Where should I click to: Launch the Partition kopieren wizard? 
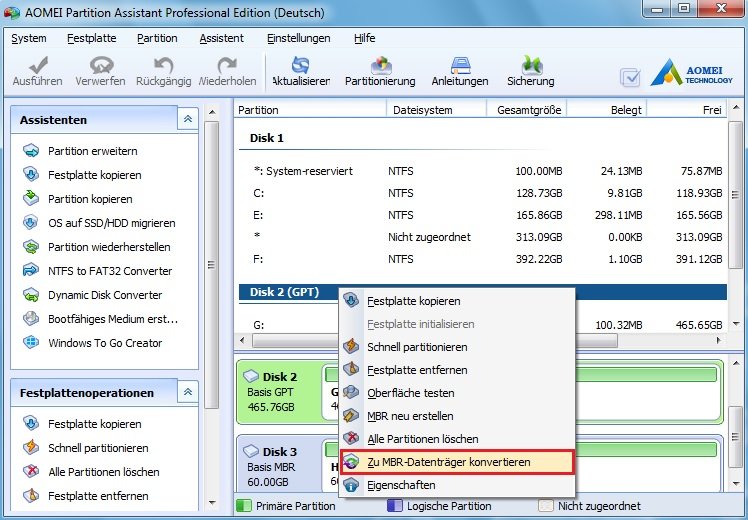[90, 199]
